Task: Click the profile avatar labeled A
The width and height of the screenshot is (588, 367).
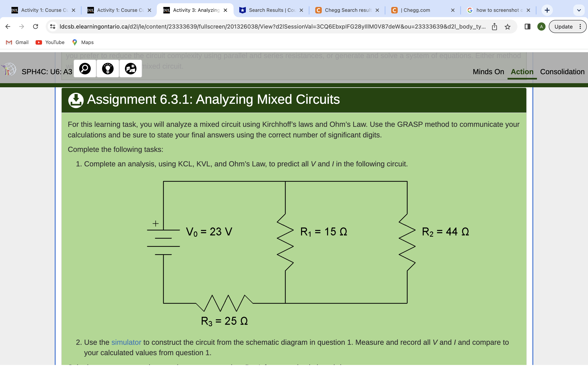Action: point(541,27)
